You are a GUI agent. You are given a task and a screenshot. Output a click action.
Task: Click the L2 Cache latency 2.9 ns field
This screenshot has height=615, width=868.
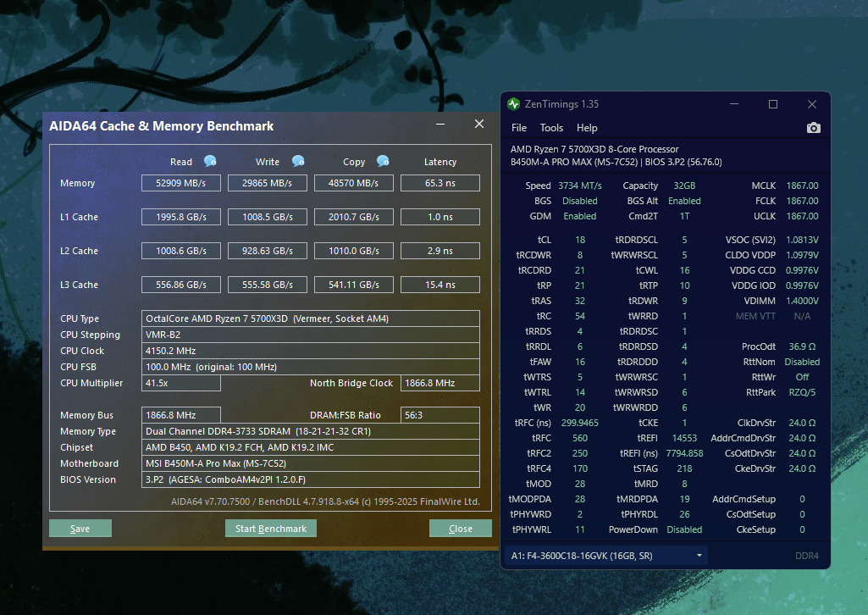[440, 251]
